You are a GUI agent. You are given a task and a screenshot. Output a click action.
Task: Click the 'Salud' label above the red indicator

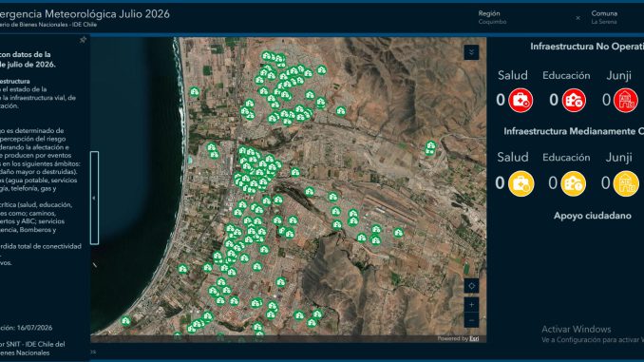tap(513, 76)
